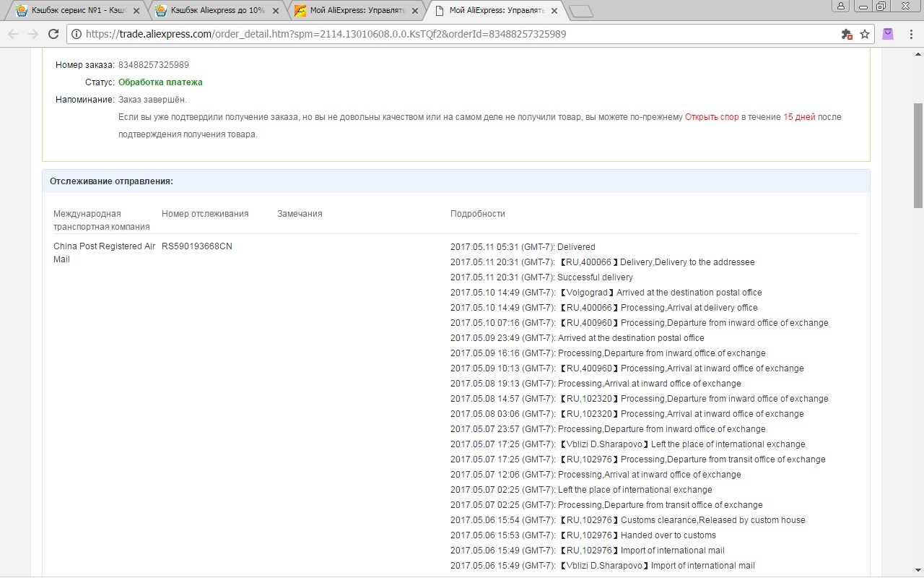Image resolution: width=924 pixels, height=578 pixels.
Task: Click Volgograd Arrived at destination entry
Action: coord(606,293)
